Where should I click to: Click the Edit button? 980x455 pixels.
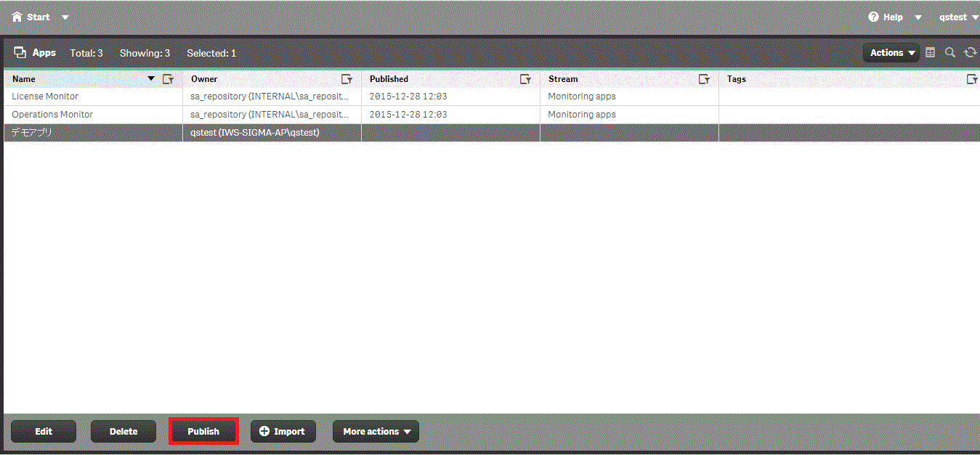[x=44, y=431]
